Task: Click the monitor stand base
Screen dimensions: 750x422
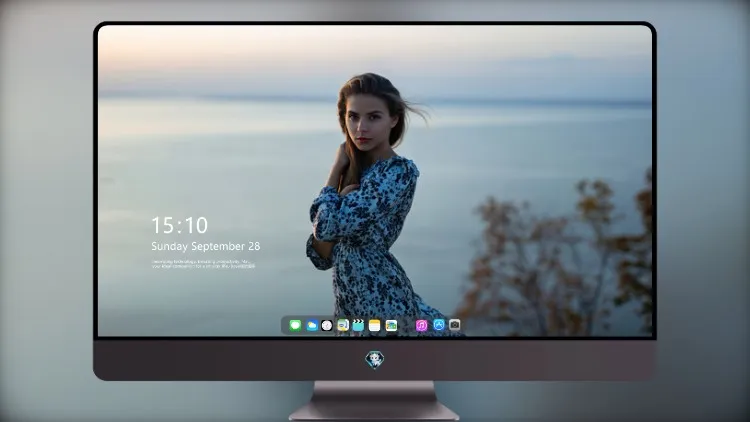Action: tap(374, 402)
